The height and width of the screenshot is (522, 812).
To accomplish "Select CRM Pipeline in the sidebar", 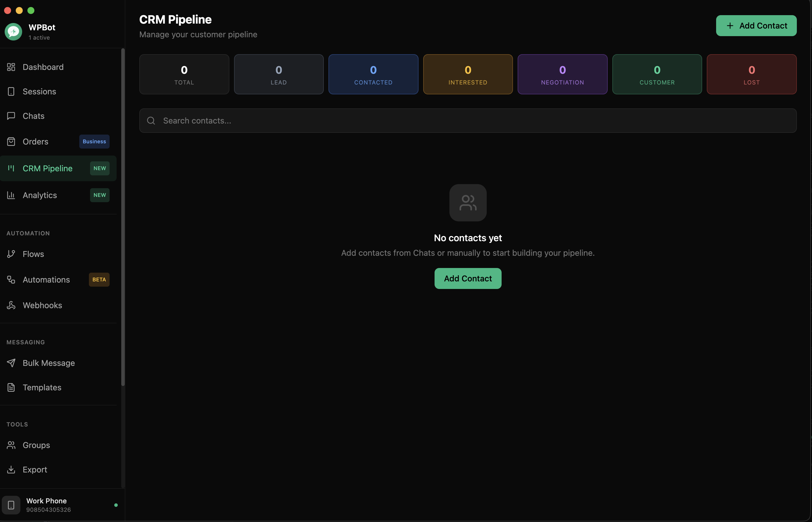I will [48, 168].
